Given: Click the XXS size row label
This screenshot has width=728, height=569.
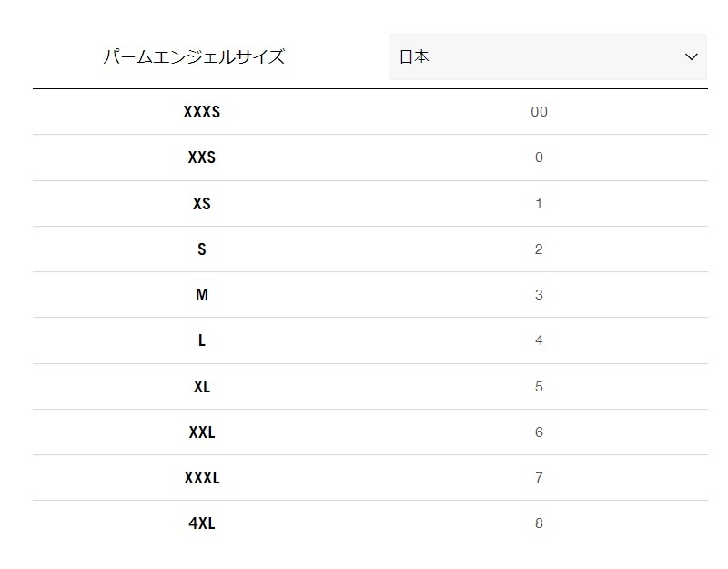Looking at the screenshot, I should [x=201, y=157].
